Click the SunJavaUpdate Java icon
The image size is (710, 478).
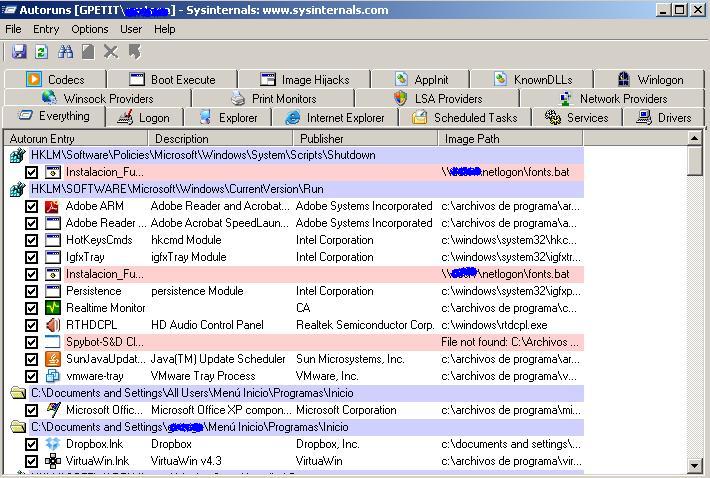pyautogui.click(x=53, y=359)
